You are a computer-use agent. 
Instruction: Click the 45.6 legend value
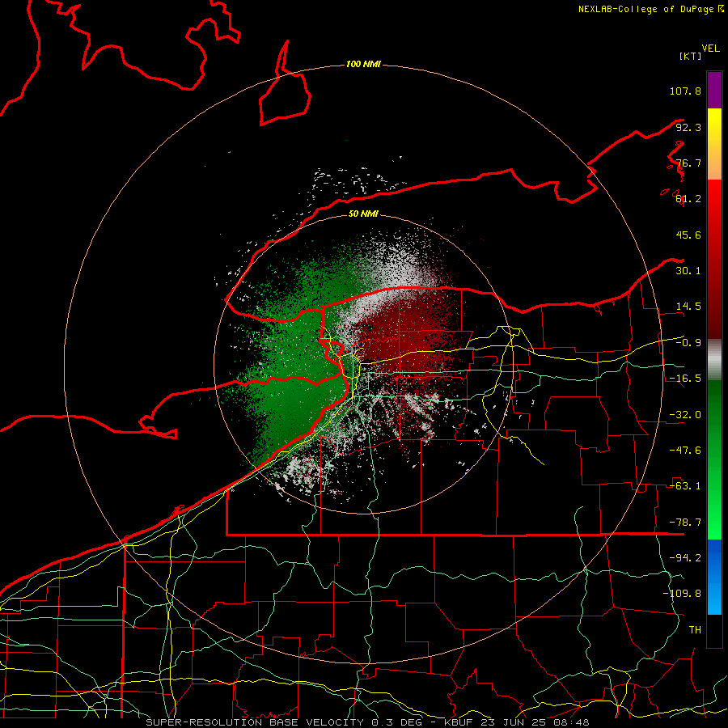[x=688, y=235]
